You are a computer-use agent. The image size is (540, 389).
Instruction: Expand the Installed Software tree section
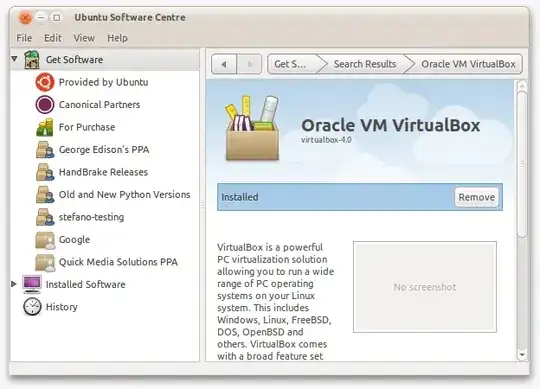pos(14,284)
